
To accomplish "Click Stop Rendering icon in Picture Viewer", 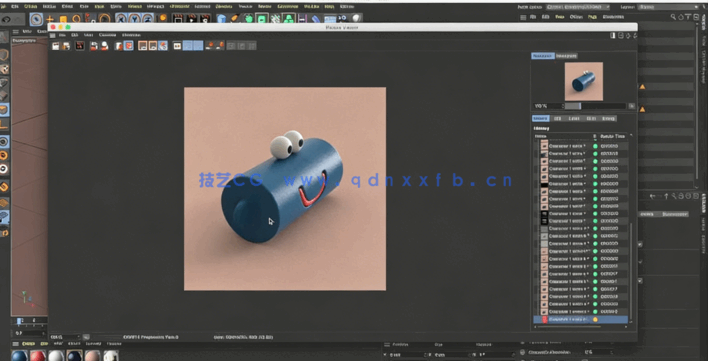I will [80, 46].
